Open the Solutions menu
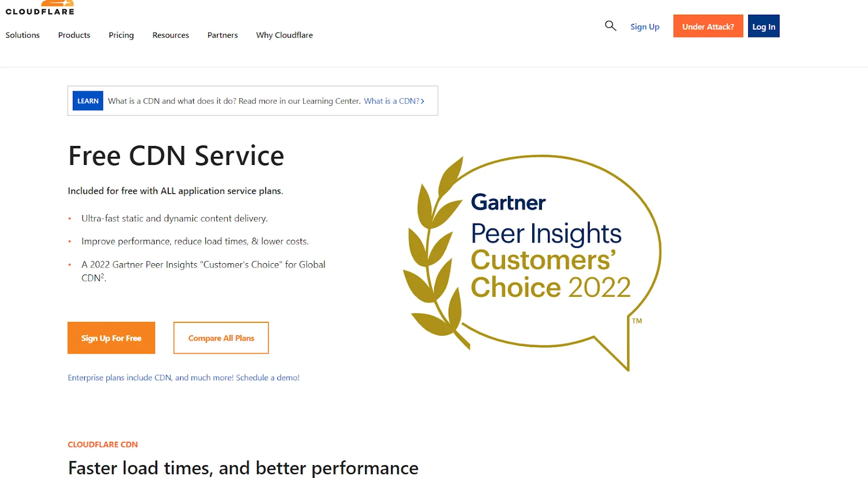 coord(23,35)
